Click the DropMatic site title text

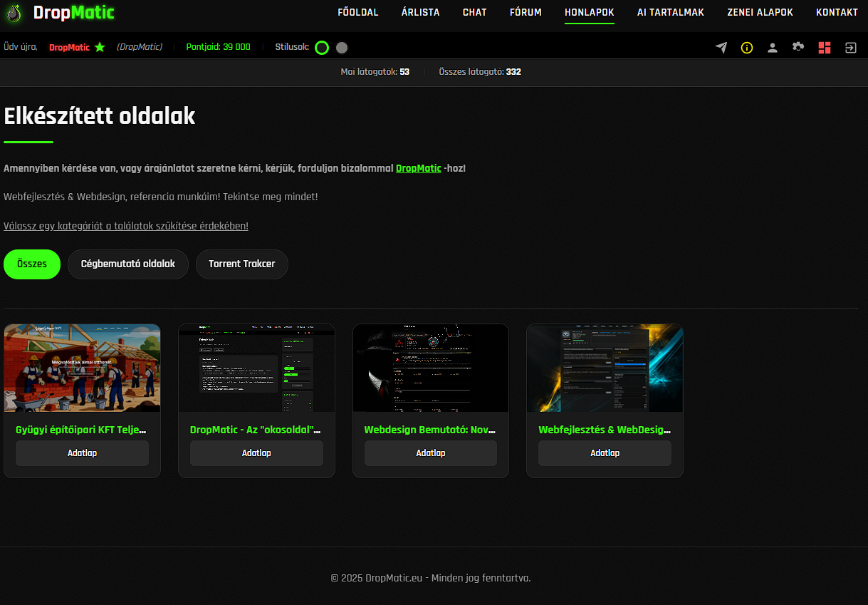(73, 13)
